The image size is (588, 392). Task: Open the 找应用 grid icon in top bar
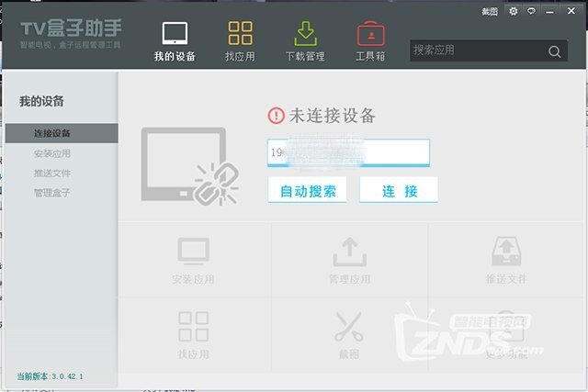click(241, 33)
